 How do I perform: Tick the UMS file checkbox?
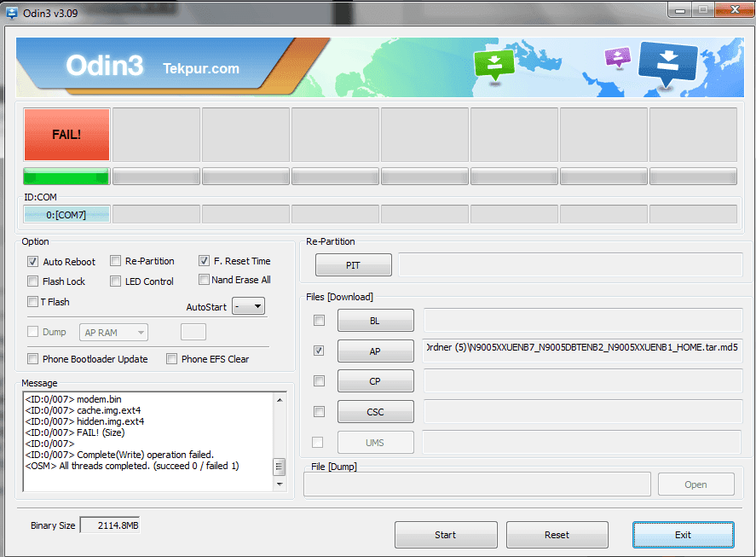[x=318, y=442]
